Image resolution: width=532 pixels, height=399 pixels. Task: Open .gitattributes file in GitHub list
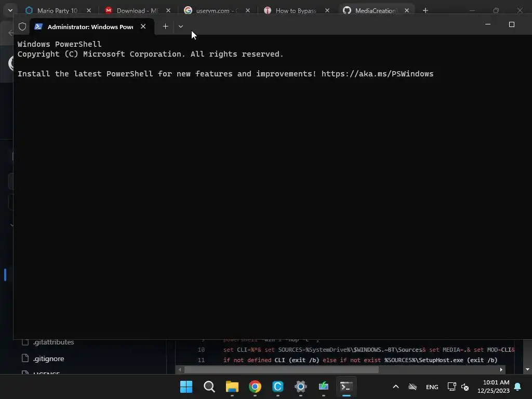(54, 342)
